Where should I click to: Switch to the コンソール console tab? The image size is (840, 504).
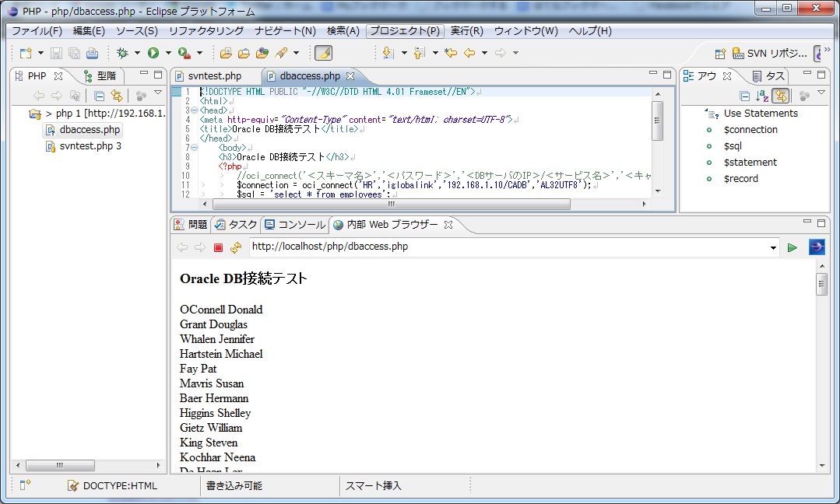(x=295, y=225)
